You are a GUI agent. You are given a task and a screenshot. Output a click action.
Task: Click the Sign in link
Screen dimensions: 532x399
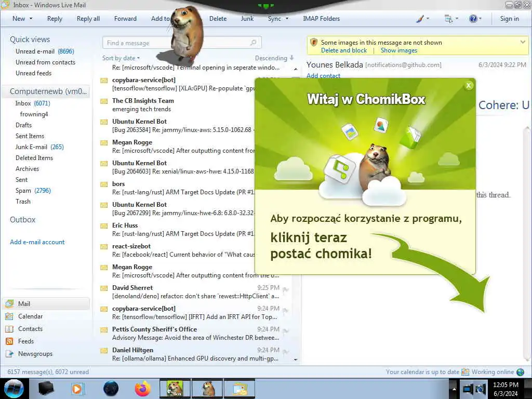[x=509, y=19]
